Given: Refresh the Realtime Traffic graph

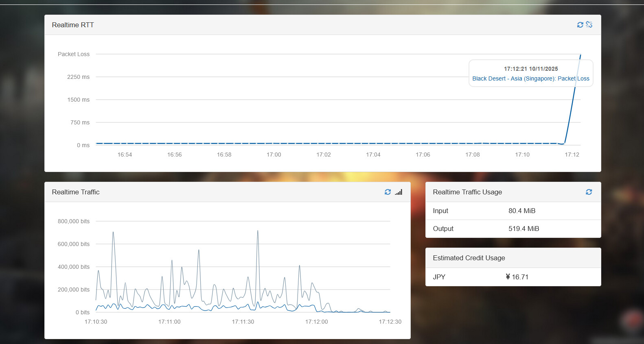Looking at the screenshot, I should click(x=388, y=192).
